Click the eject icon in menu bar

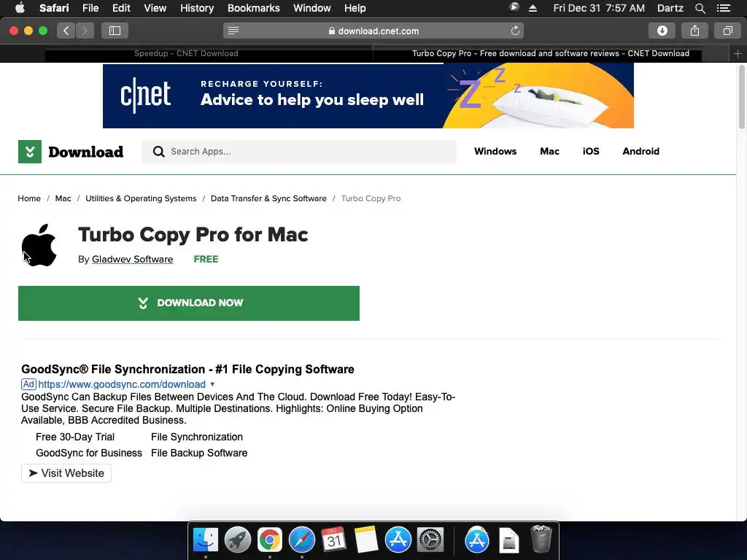click(x=533, y=8)
